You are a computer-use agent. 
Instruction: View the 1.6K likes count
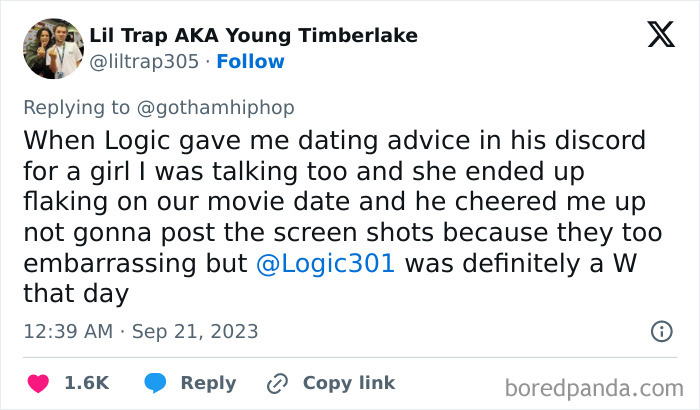tap(86, 383)
